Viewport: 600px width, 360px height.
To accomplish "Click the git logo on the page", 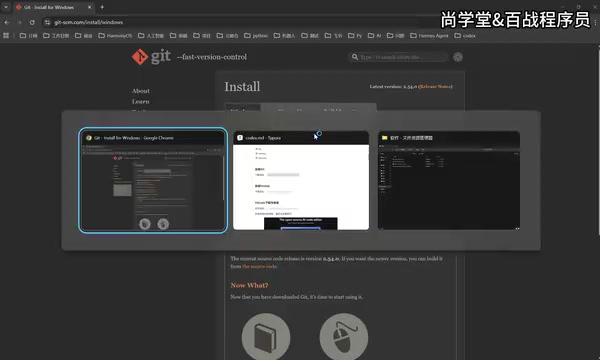I will [151, 57].
